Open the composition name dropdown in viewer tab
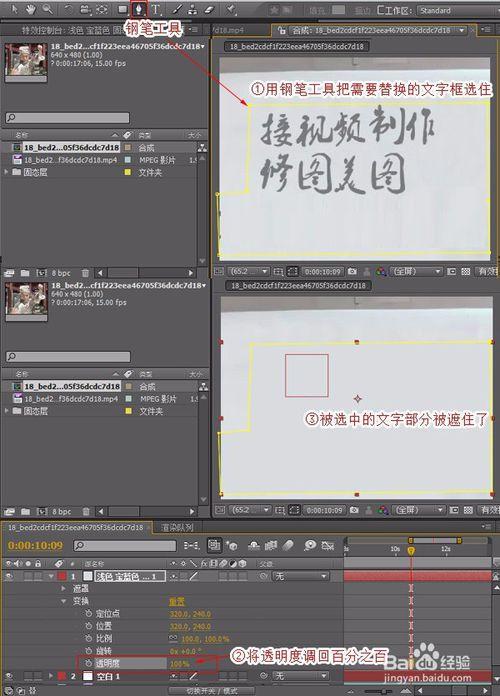 pyautogui.click(x=462, y=30)
